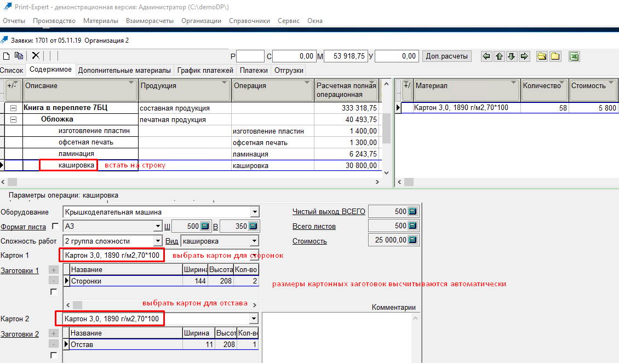Viewport: 619px width, 364px height.
Task: Open the Оборудование dropdown list
Action: click(x=254, y=212)
